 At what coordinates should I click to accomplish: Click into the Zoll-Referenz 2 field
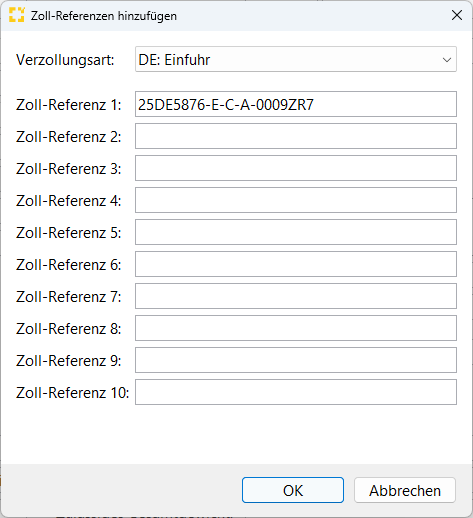(296, 136)
